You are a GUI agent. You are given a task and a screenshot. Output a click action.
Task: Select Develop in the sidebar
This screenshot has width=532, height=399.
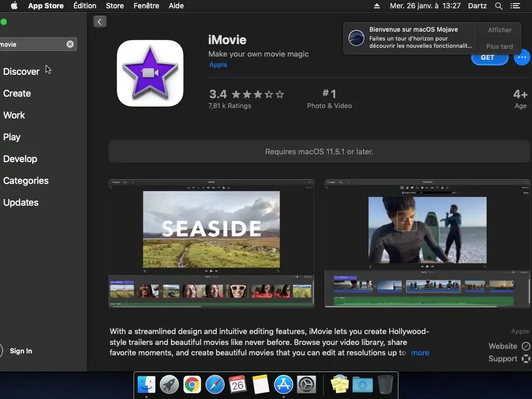pyautogui.click(x=20, y=159)
